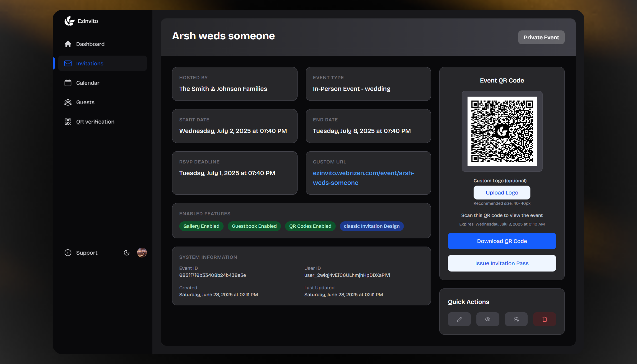
Task: Click the eye preview quick action
Action: (x=488, y=319)
